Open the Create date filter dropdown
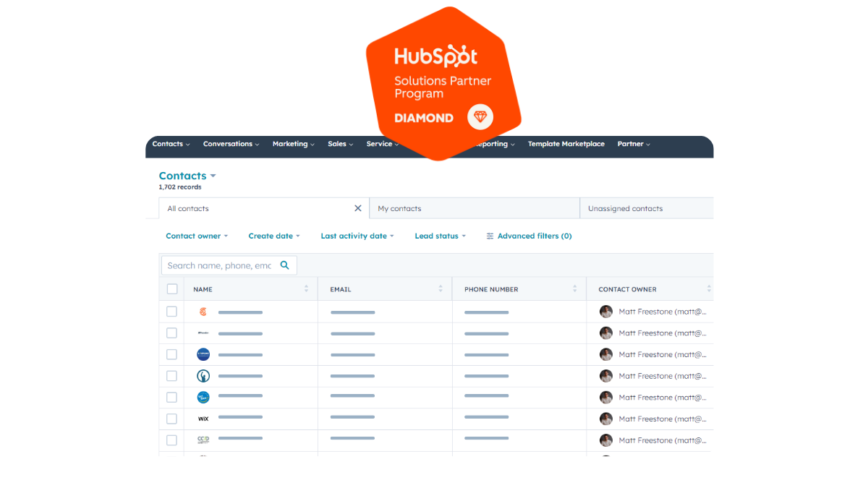 (x=273, y=236)
